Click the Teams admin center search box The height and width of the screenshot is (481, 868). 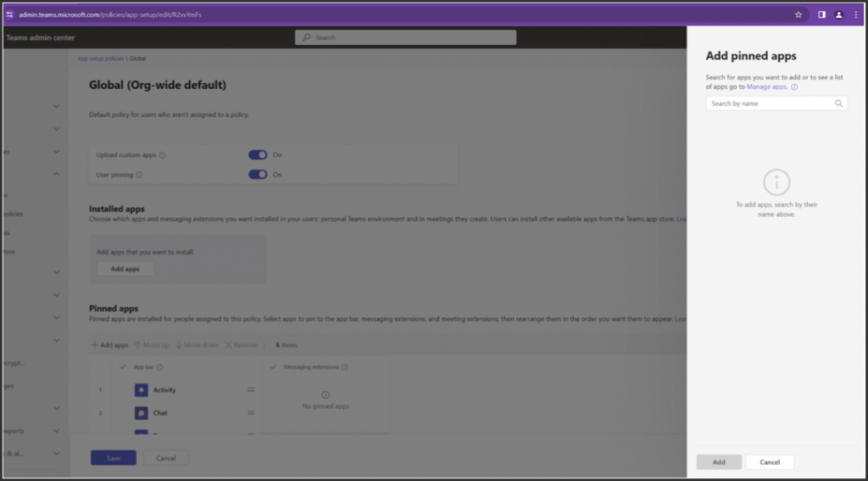[405, 37]
